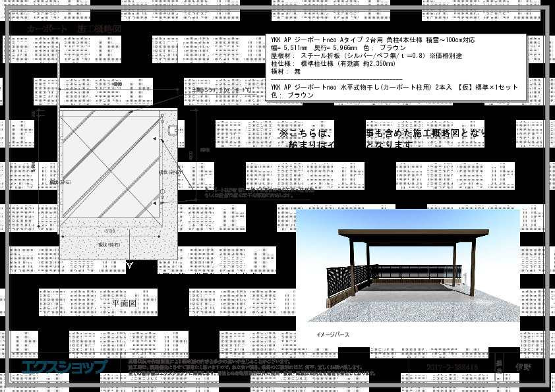Click the line '横材: 無'
Viewport: 555px width, 392px height.
[285, 71]
